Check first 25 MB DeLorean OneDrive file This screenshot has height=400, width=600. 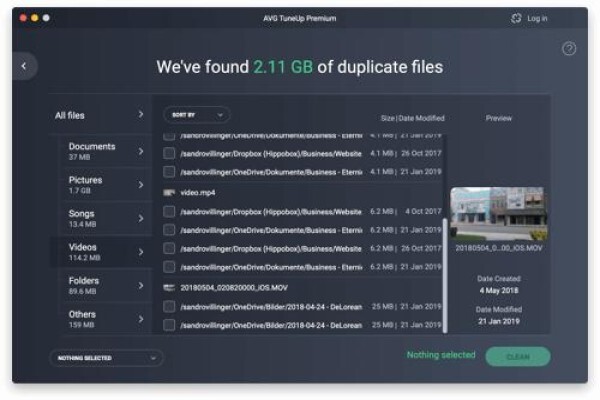point(169,306)
